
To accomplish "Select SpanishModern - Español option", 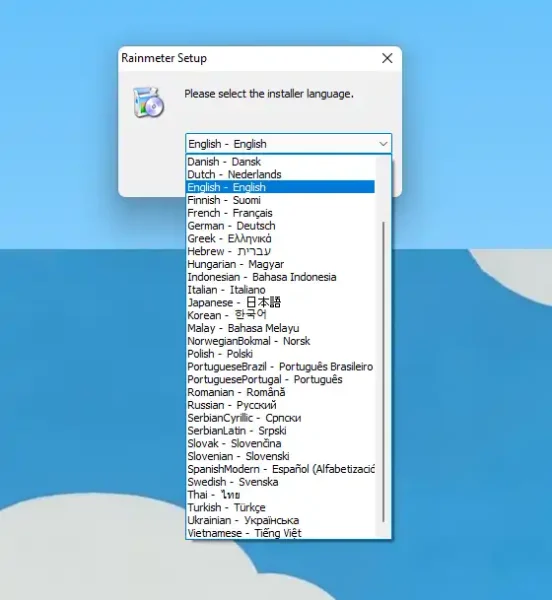I will click(x=280, y=469).
